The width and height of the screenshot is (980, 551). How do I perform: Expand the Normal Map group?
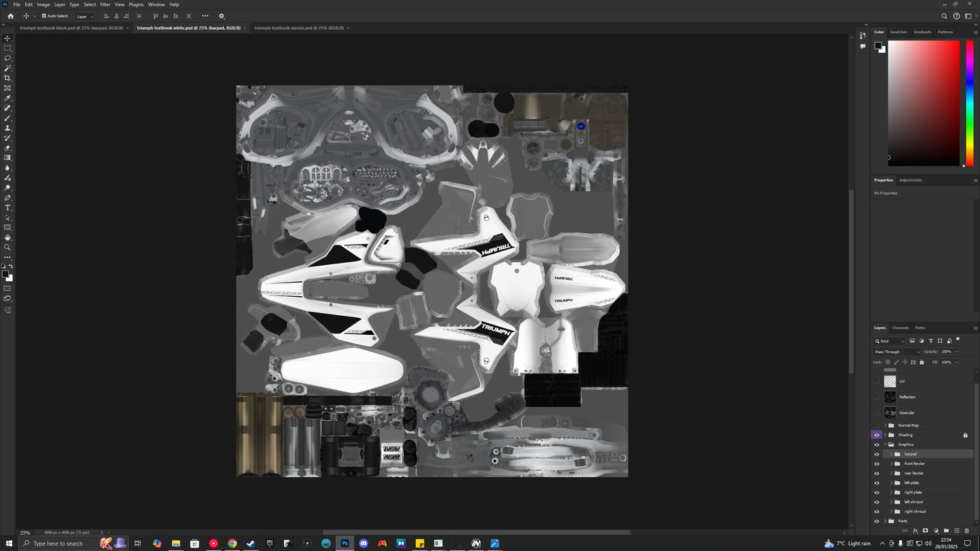point(885,426)
